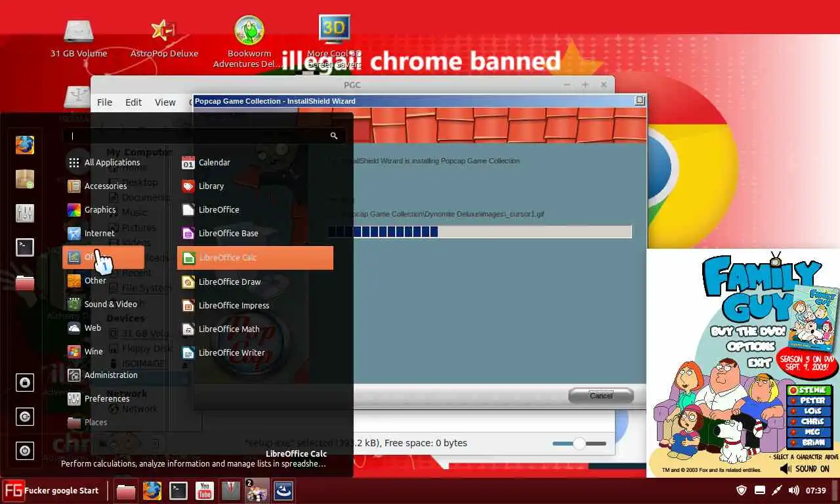Toggle Sound On in Family Guy window
This screenshot has height=504, width=840.
(x=805, y=469)
